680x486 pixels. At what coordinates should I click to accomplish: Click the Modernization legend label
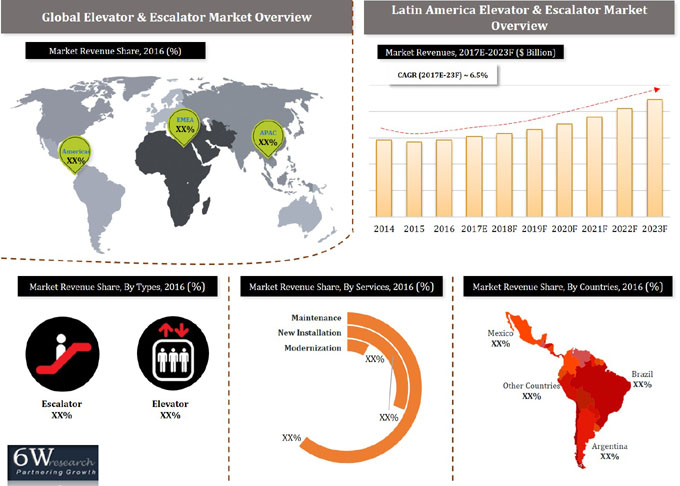click(313, 348)
